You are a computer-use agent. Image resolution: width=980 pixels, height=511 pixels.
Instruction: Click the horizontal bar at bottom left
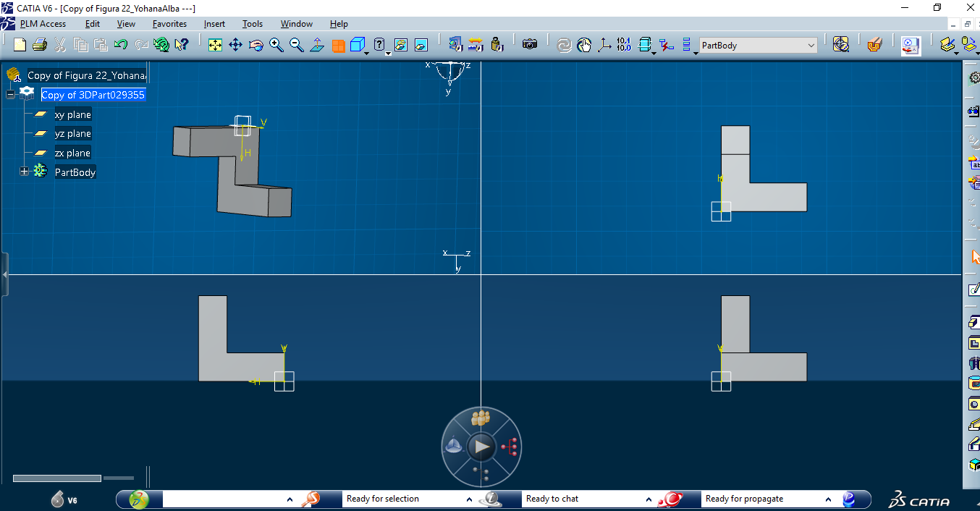[x=57, y=478]
